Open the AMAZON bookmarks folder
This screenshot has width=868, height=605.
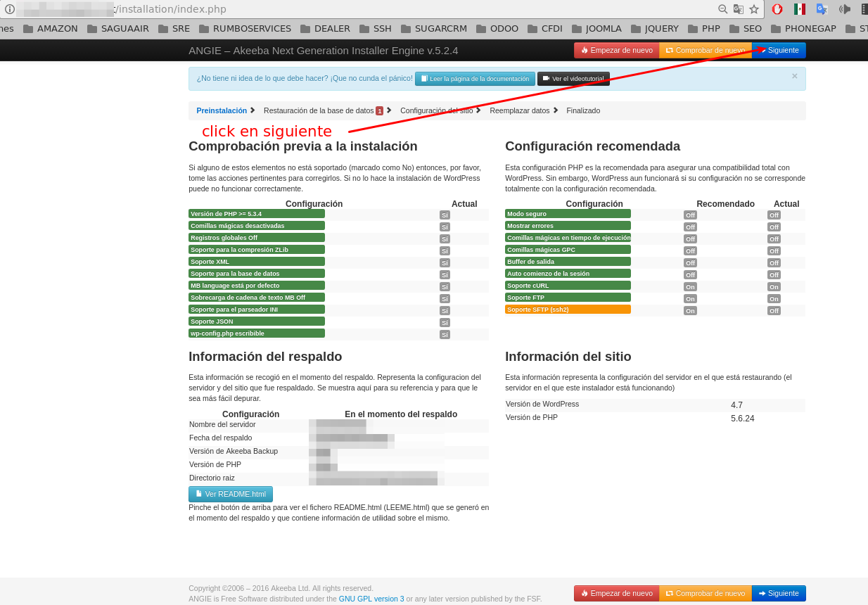pyautogui.click(x=50, y=29)
